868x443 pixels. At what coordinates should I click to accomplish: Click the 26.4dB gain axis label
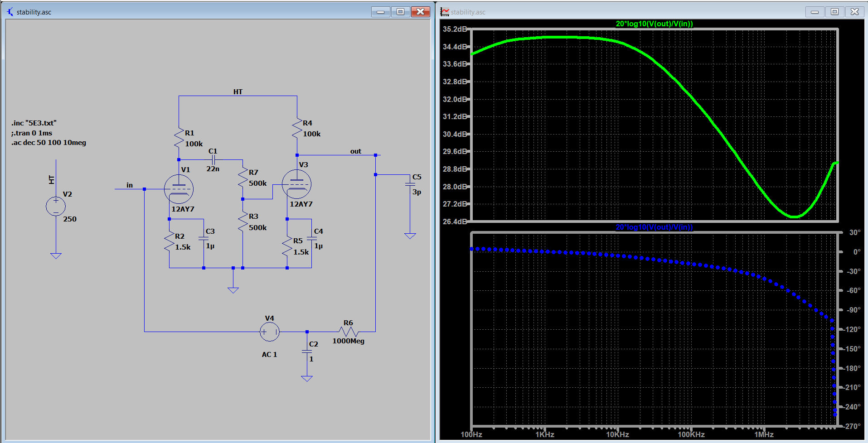point(455,221)
